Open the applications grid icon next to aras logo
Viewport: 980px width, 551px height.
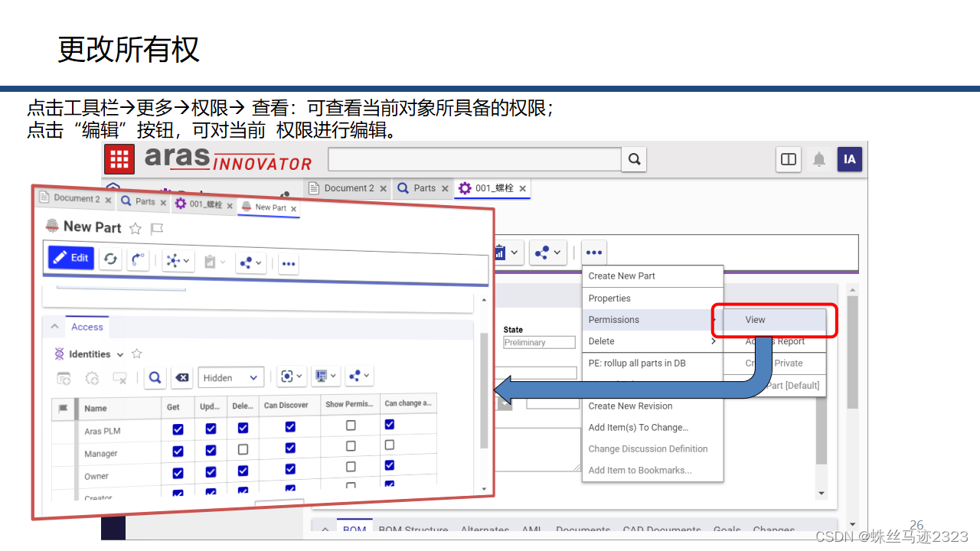[x=119, y=159]
